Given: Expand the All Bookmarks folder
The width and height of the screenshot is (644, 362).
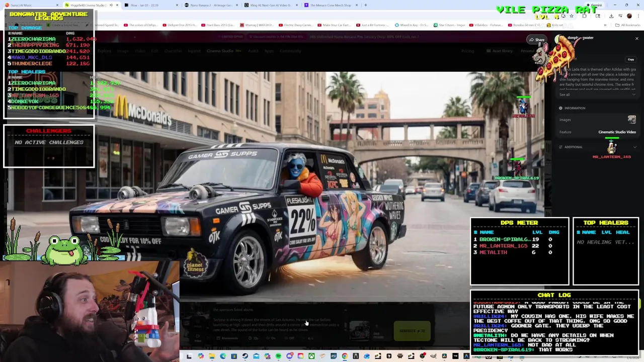Looking at the screenshot, I should click(628, 25).
